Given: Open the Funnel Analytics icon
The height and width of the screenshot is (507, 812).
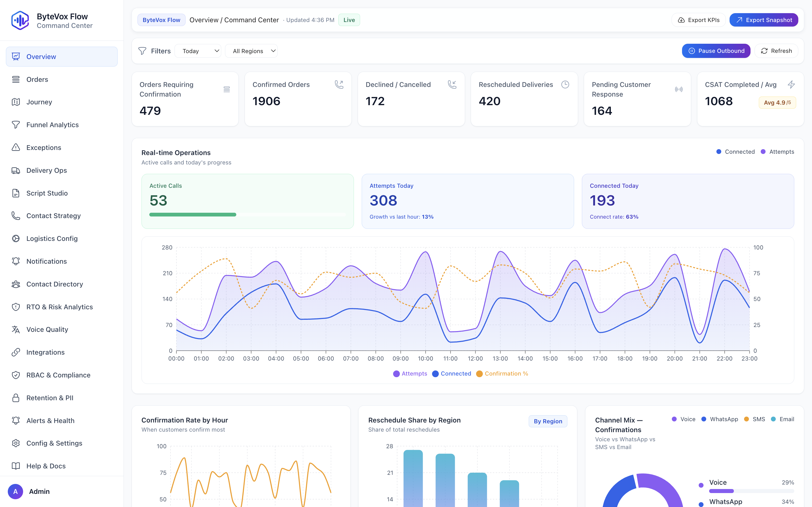Looking at the screenshot, I should point(16,124).
